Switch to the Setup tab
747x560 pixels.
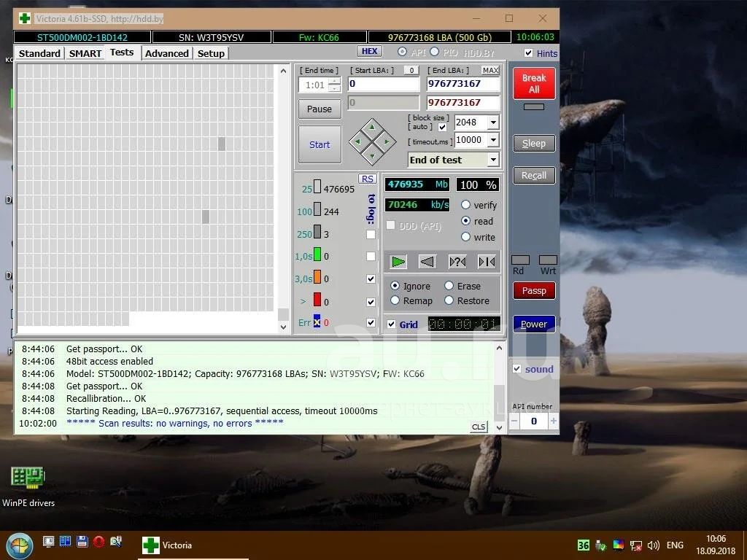[211, 53]
